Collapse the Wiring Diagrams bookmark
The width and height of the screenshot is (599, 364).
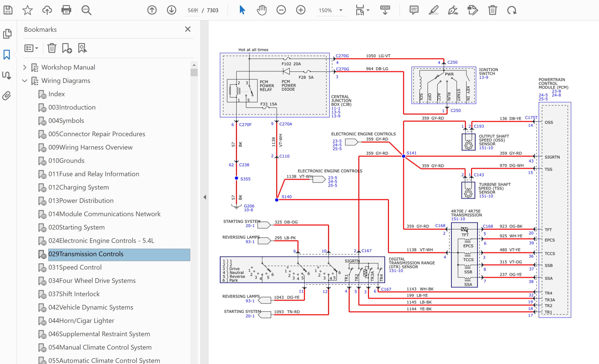[24, 81]
